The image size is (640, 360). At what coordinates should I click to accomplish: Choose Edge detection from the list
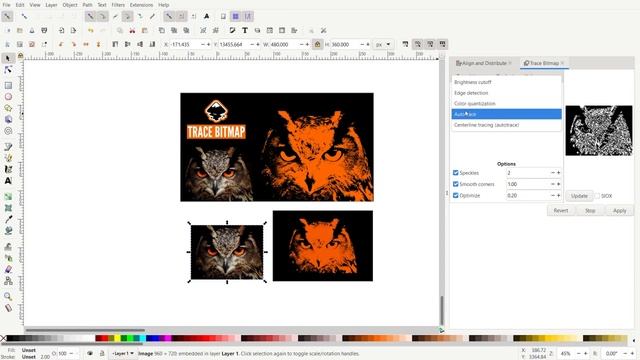(x=507, y=93)
